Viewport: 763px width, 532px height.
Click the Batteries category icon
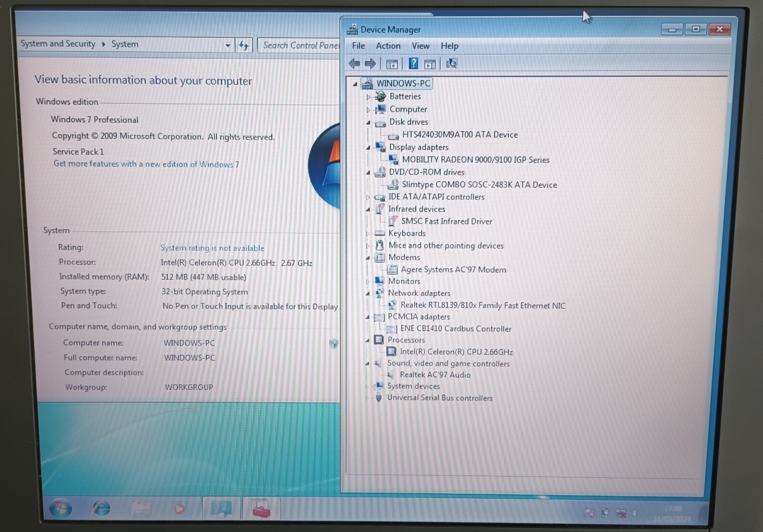[380, 97]
